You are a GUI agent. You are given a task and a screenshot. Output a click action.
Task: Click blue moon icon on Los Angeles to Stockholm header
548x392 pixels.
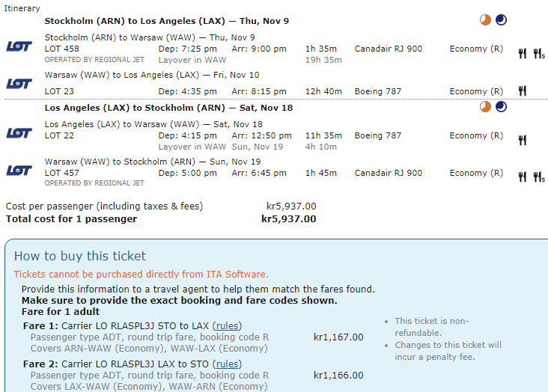pos(501,107)
